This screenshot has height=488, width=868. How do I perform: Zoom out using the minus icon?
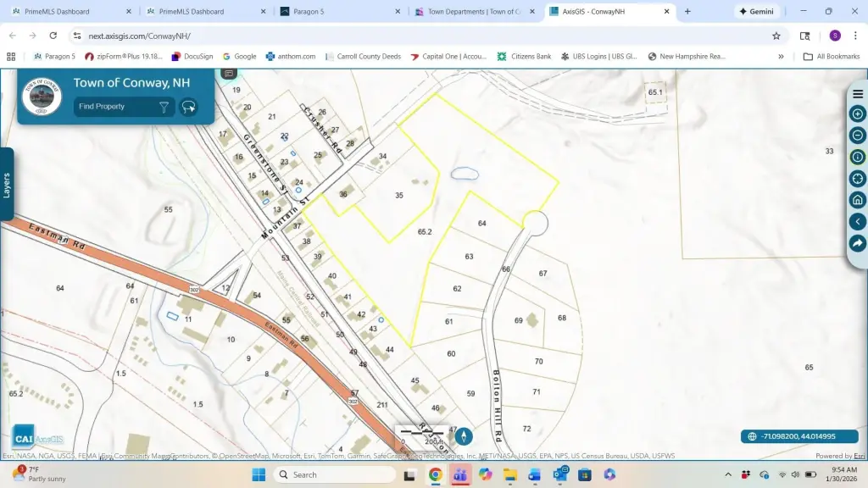857,136
